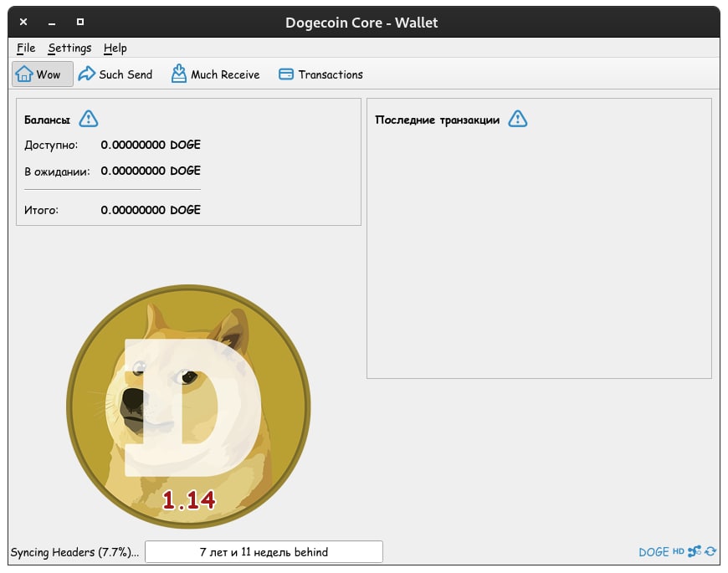728x573 pixels.
Task: Click the blockchain sync spinner icon
Action: pos(710,551)
